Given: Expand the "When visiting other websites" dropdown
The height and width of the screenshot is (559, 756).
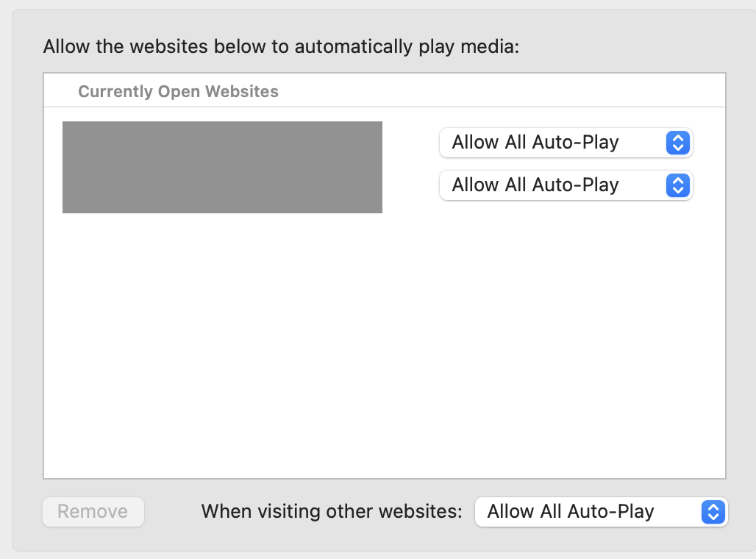Looking at the screenshot, I should point(600,511).
